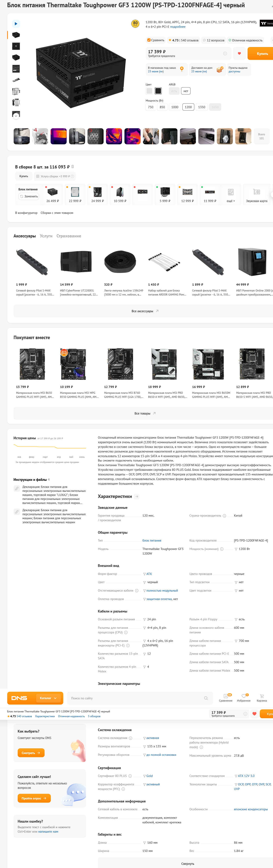Switch to the Услуги tab
The width and height of the screenshot is (273, 868).
tap(46, 236)
